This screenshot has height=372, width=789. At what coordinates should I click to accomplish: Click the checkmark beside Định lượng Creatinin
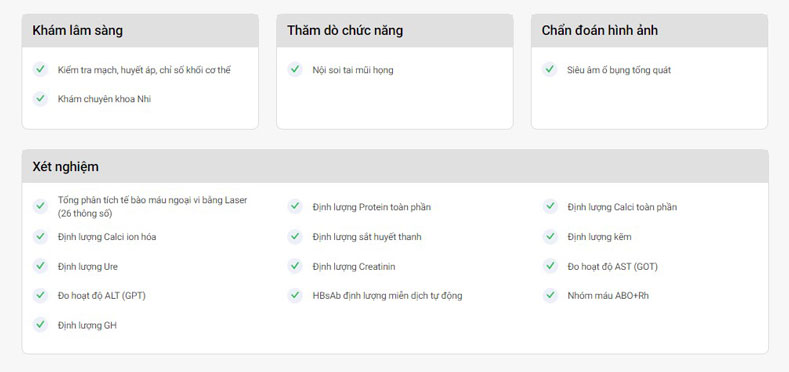(x=295, y=266)
